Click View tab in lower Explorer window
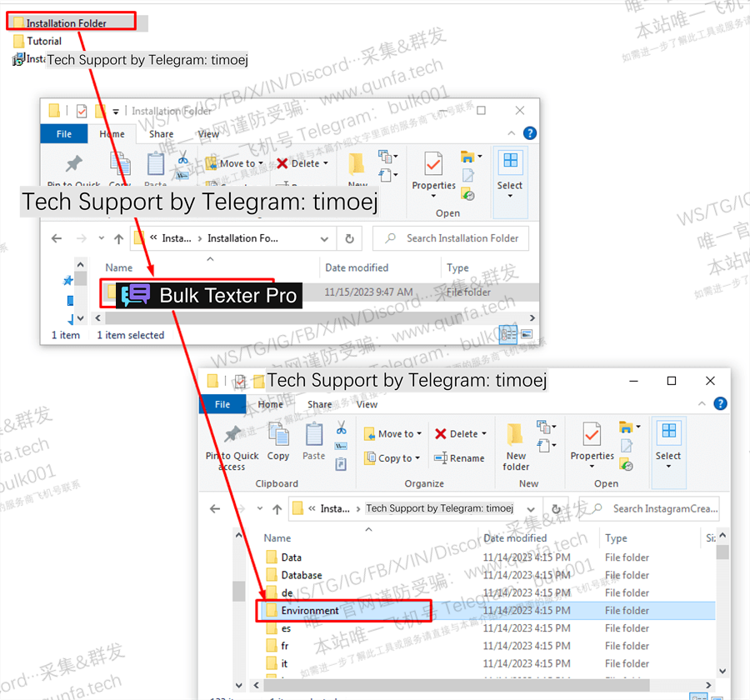Image resolution: width=750 pixels, height=700 pixels. [x=367, y=404]
